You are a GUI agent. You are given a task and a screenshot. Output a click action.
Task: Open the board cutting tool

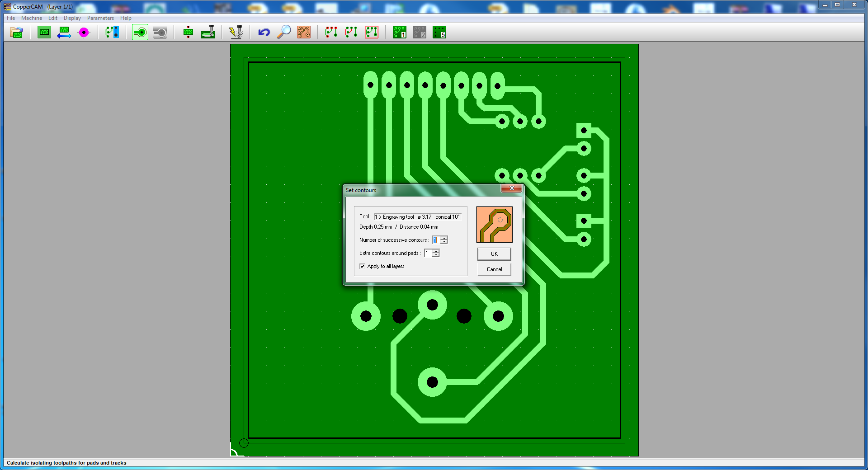tap(208, 32)
